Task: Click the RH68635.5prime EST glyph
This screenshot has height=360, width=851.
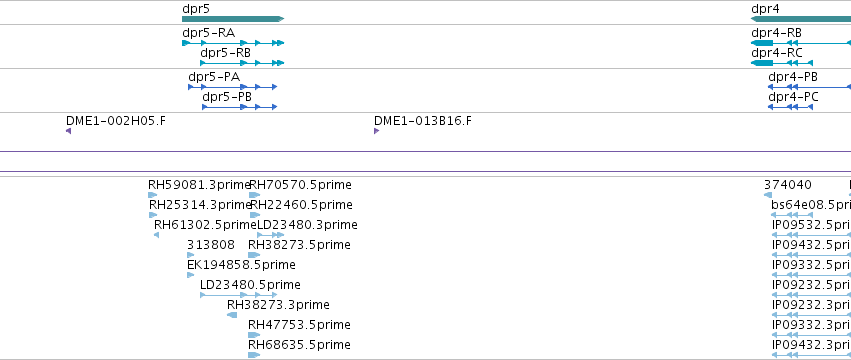Action: 254,355
